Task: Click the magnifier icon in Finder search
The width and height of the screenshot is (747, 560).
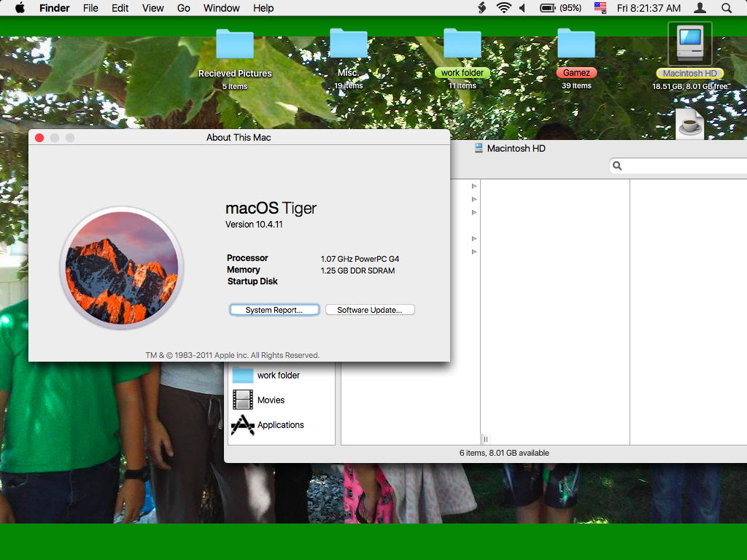Action: tap(617, 166)
